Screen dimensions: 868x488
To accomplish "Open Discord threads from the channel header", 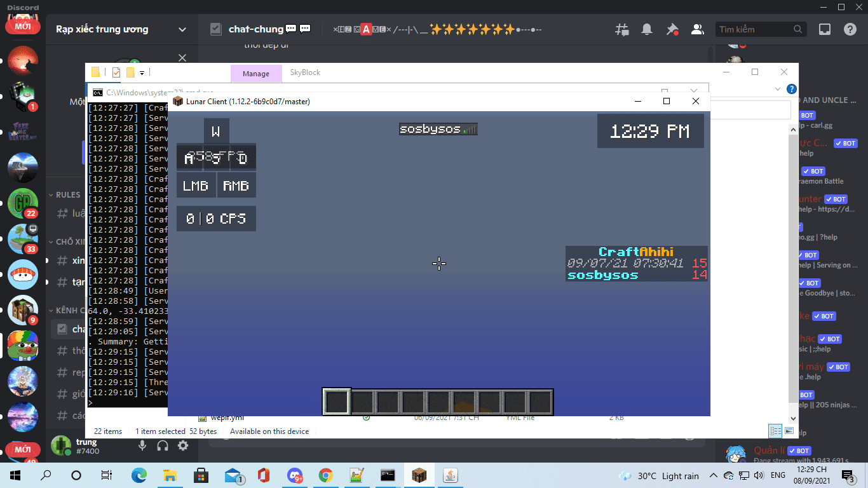I will tap(622, 29).
